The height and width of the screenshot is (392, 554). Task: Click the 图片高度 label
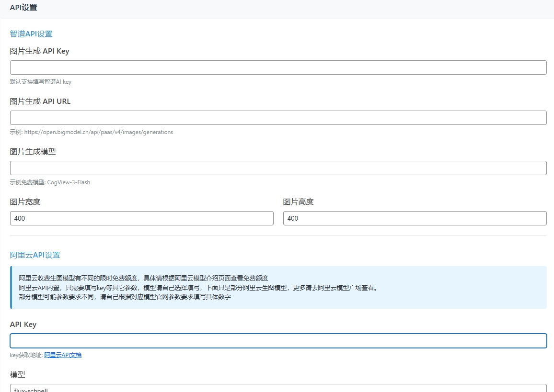coord(298,202)
